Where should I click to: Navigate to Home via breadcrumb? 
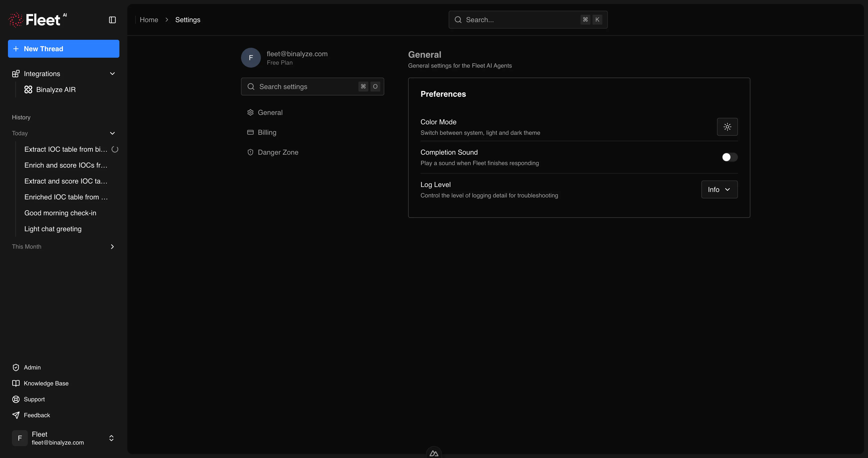pos(149,20)
